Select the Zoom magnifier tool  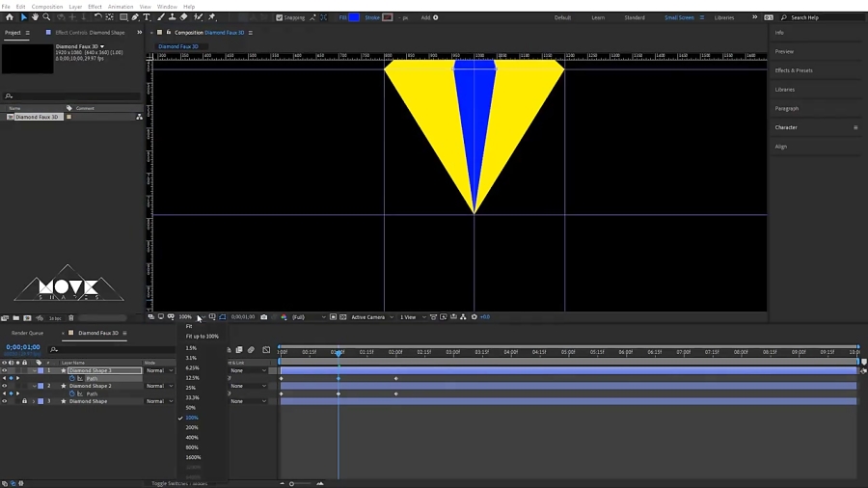[x=46, y=17]
